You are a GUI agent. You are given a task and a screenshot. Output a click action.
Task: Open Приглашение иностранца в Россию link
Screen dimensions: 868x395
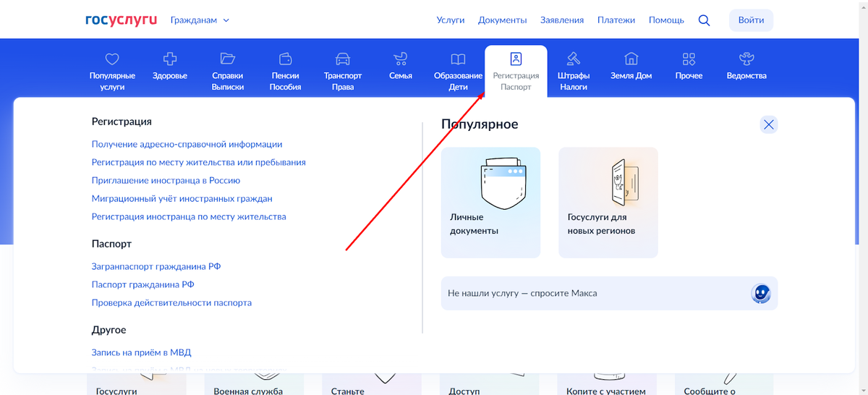pyautogui.click(x=166, y=180)
